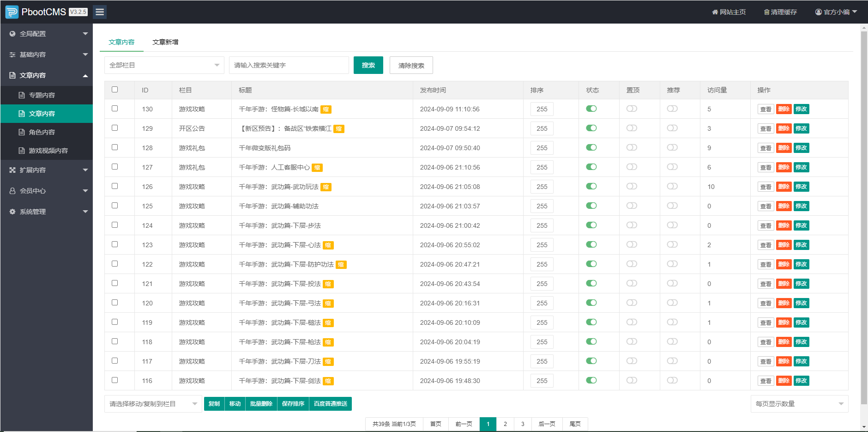This screenshot has width=868, height=432.
Task: Check the checkbox for article ID 128
Action: (115, 147)
